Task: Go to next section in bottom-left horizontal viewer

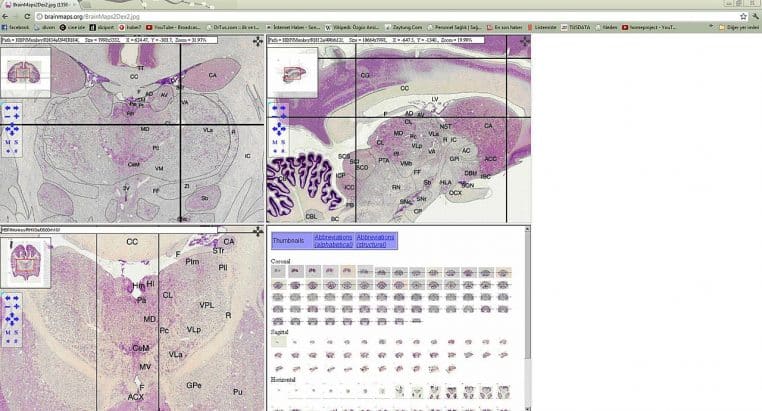Action: 16,298
